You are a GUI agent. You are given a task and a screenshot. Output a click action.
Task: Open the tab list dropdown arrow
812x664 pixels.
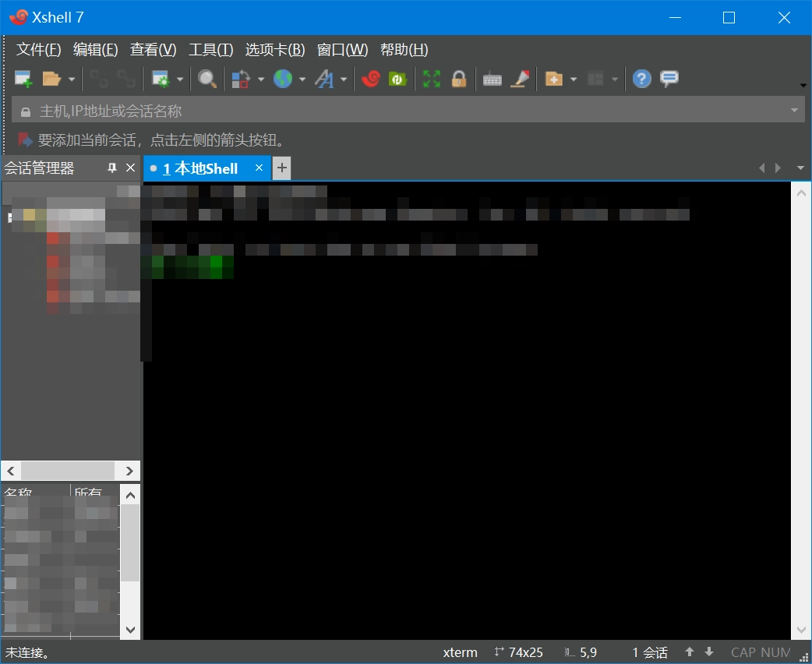(800, 168)
